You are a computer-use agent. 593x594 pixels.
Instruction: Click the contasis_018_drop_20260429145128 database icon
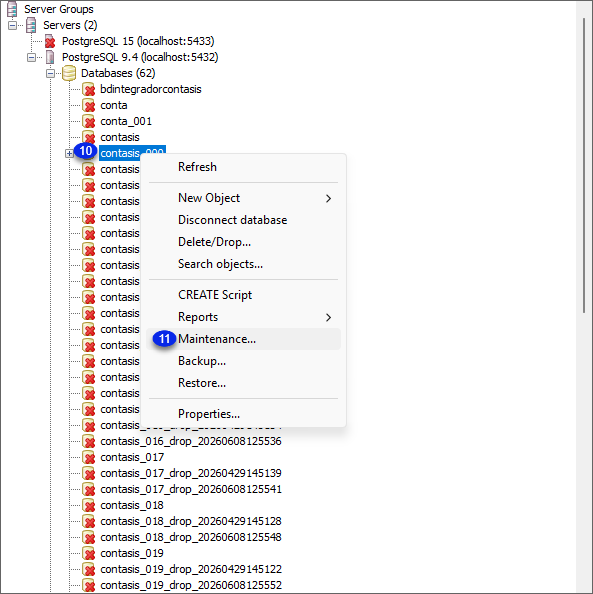click(88, 521)
